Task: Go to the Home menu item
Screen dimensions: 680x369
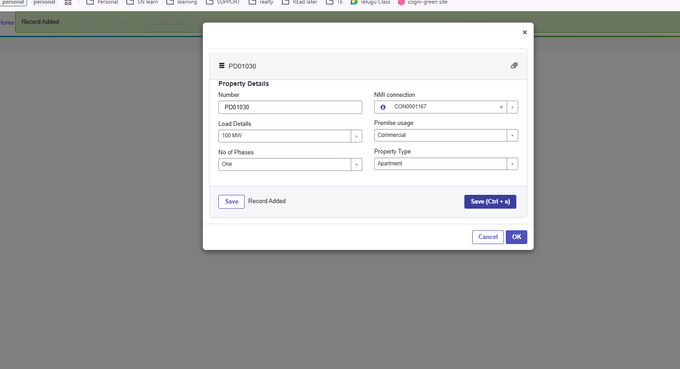Action: click(x=7, y=23)
